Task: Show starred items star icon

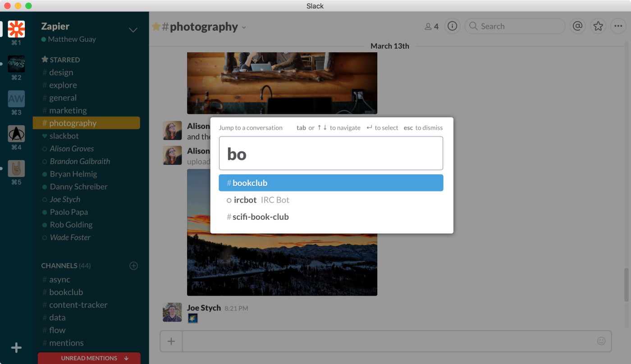Action: pos(598,26)
